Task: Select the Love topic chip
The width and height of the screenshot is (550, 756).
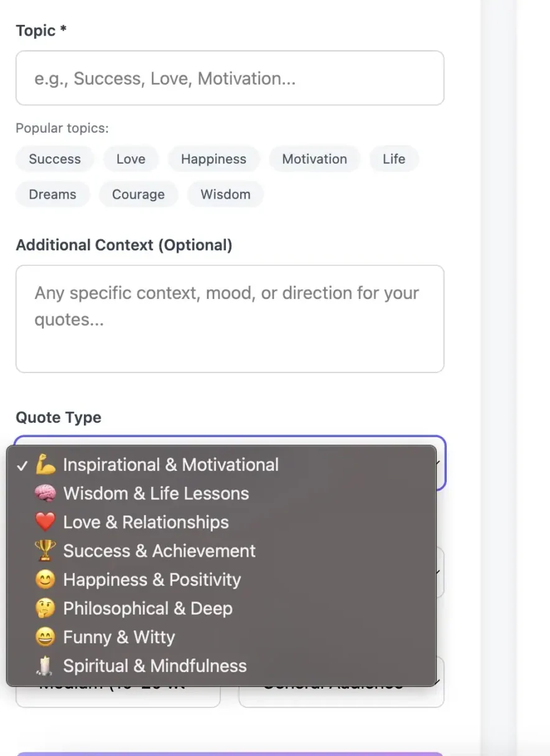Action: click(x=131, y=159)
